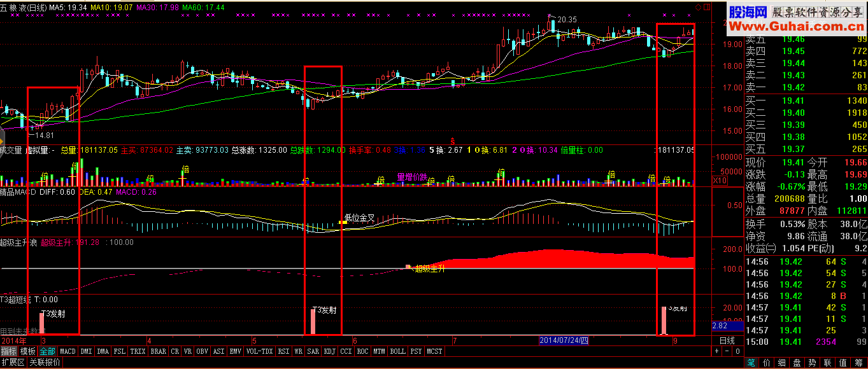Switch indicator to KDJ
The image size is (868, 369).
[x=330, y=351]
